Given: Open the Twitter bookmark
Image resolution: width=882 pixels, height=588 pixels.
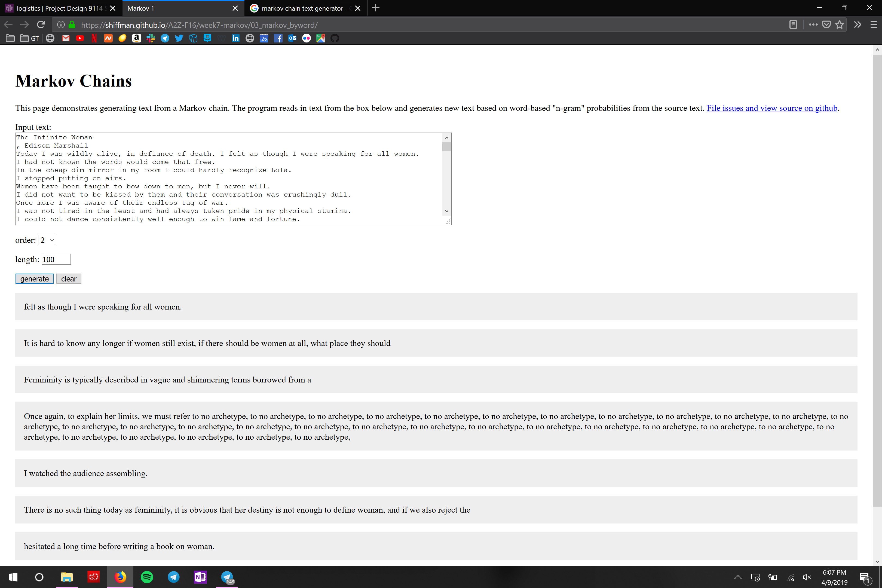Looking at the screenshot, I should pyautogui.click(x=179, y=38).
